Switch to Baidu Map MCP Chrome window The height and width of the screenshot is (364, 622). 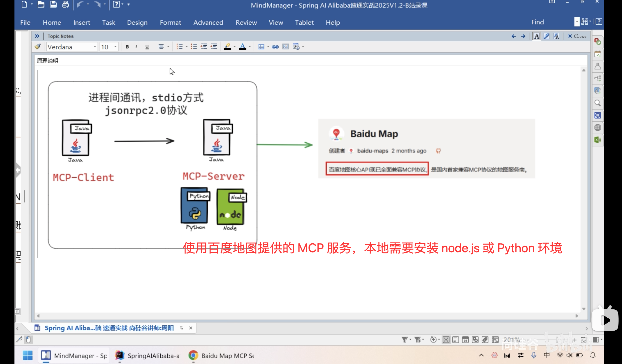221,356
